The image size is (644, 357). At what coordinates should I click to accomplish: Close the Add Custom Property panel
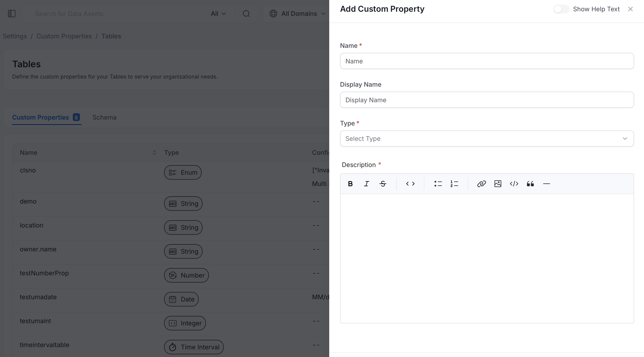pos(630,9)
